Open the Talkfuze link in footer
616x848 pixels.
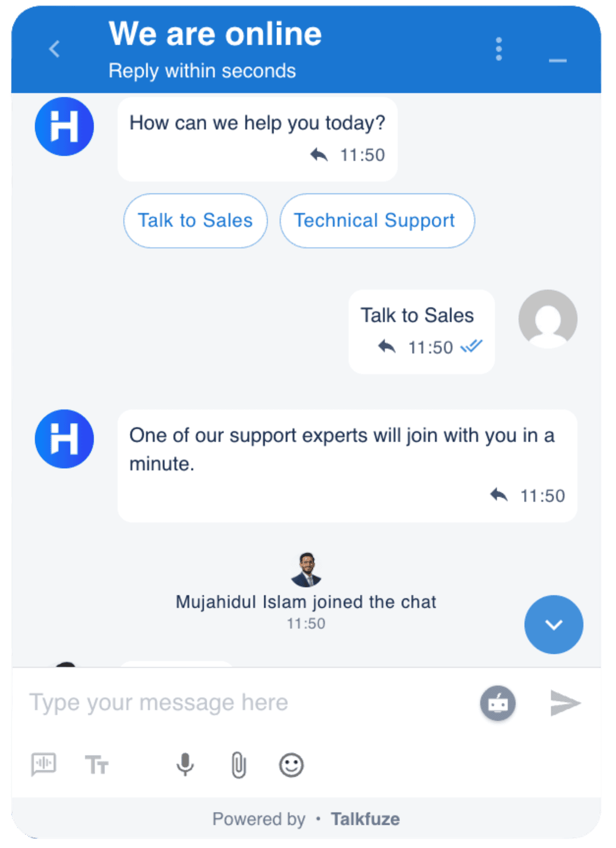point(365,819)
